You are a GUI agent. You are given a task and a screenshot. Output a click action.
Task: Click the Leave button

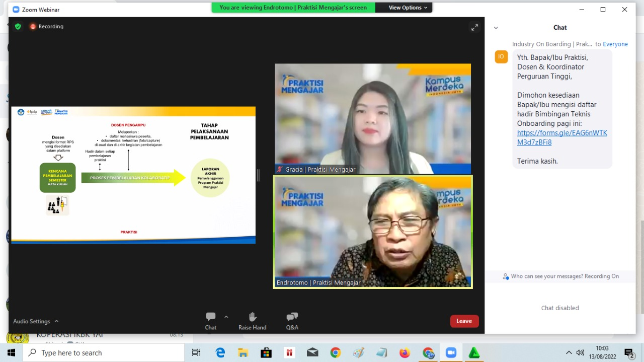pos(464,321)
